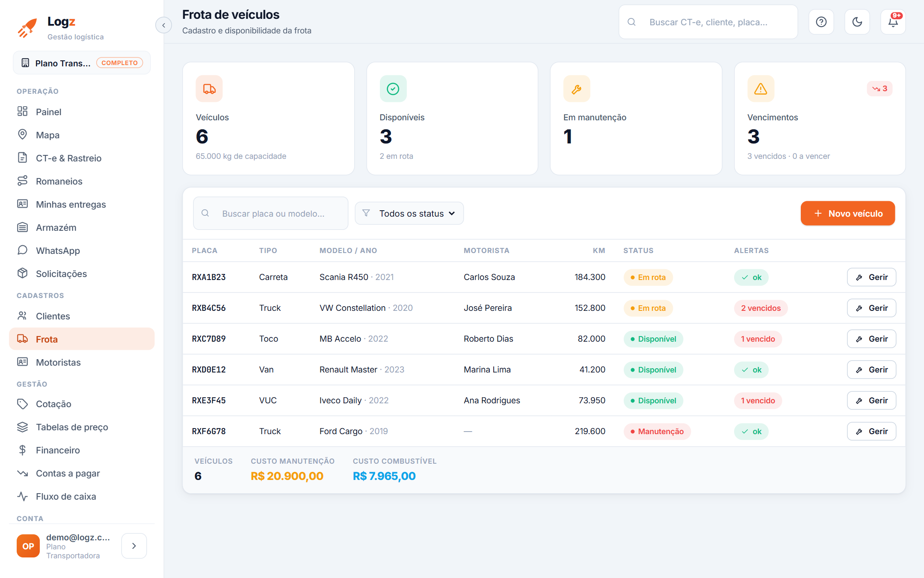
Task: Go to Painel in the sidebar
Action: [82, 112]
